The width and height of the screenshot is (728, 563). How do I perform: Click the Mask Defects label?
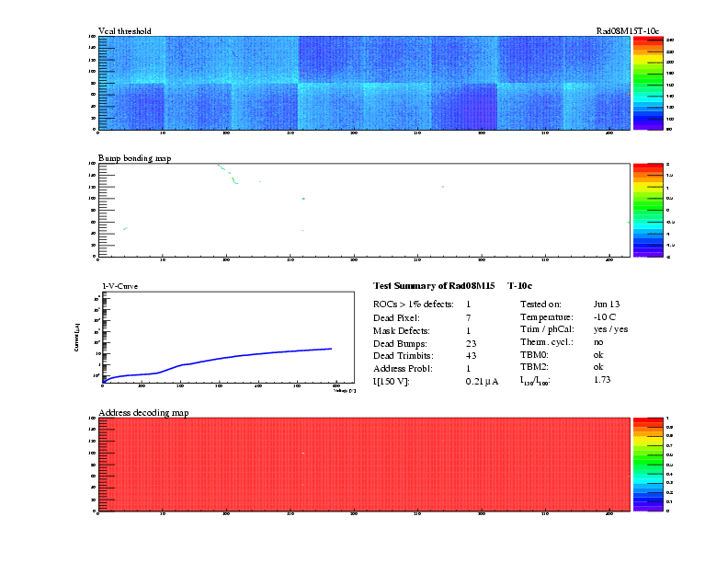click(403, 328)
